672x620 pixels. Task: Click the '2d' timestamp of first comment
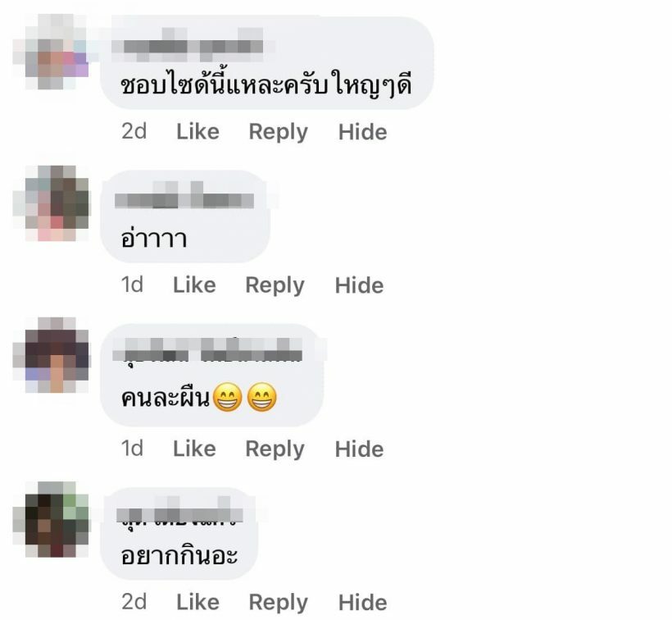tap(134, 131)
